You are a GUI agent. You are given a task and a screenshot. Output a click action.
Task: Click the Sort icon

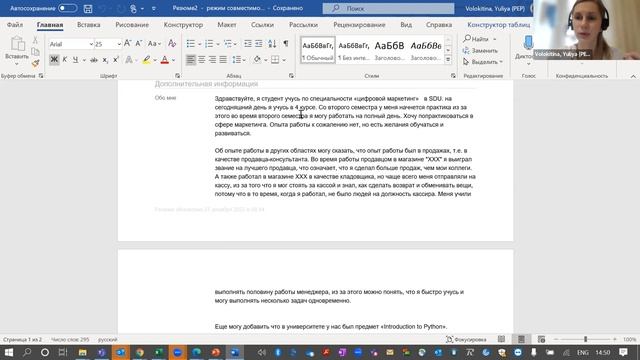[x=272, y=43]
